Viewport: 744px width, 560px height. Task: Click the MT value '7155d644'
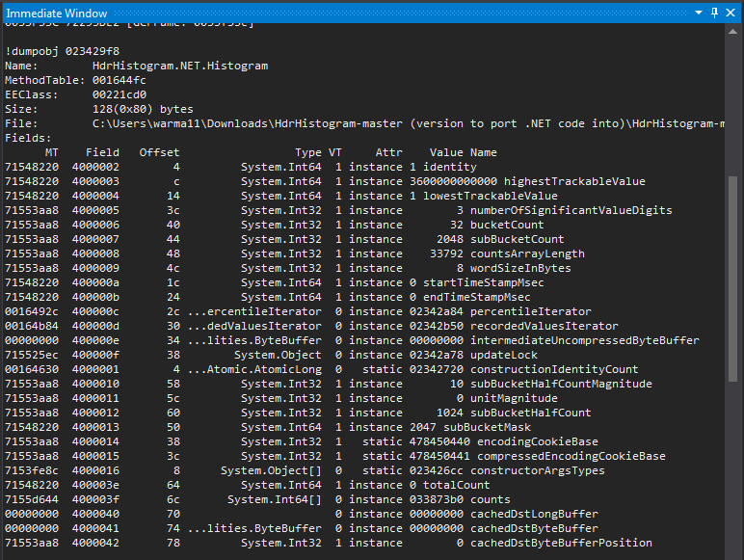tap(32, 500)
